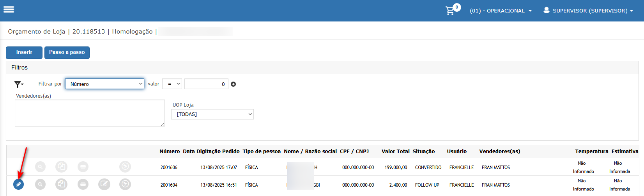
Task: Click the blue pencil edit icon for order 2001604
Action: pyautogui.click(x=18, y=184)
